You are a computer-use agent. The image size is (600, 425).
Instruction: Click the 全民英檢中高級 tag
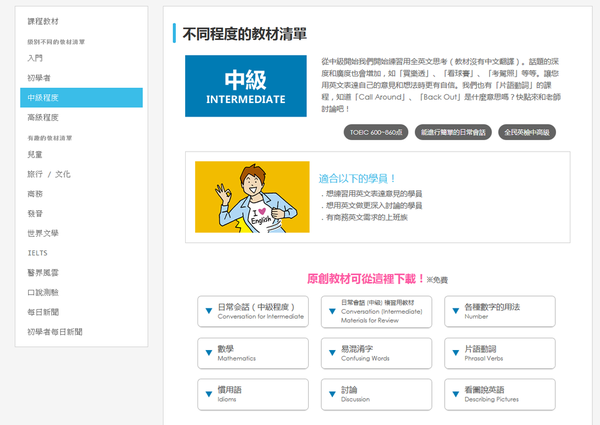point(527,132)
